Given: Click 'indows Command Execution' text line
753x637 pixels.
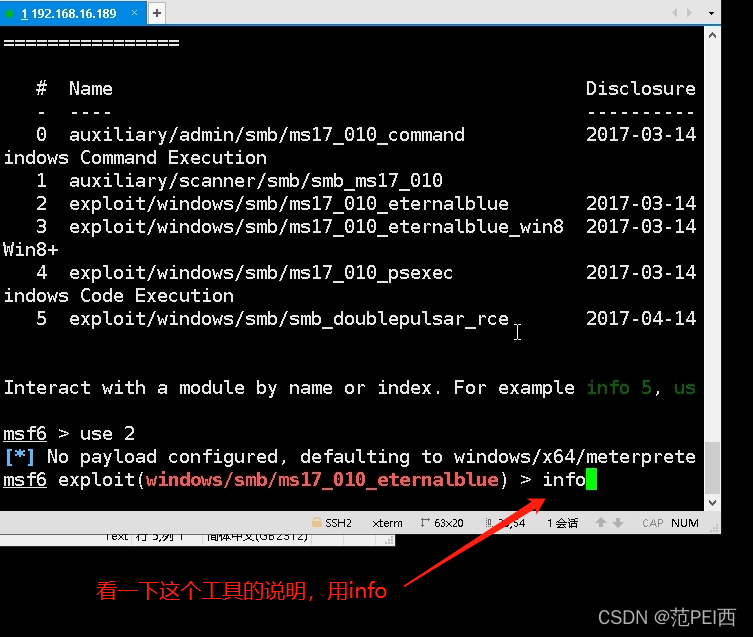Looking at the screenshot, I should pos(135,158).
